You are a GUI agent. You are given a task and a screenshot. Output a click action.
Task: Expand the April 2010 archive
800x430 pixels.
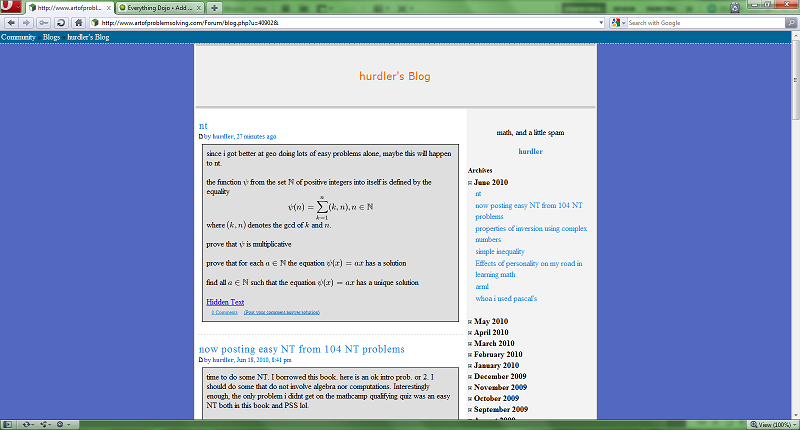coord(470,333)
